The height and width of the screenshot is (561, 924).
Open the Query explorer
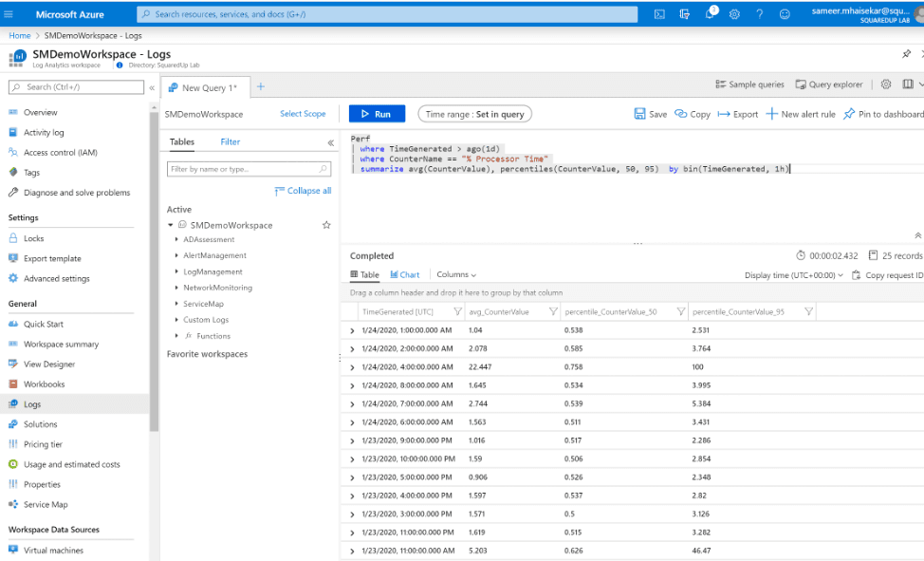pos(829,84)
